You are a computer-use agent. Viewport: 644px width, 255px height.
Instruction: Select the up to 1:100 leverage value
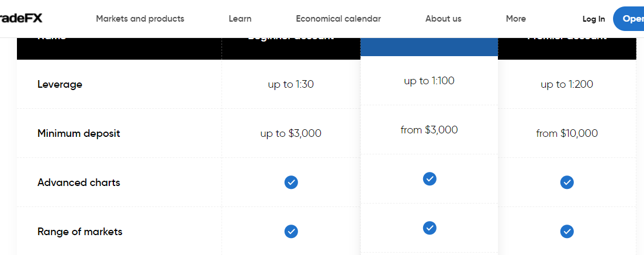coord(429,81)
